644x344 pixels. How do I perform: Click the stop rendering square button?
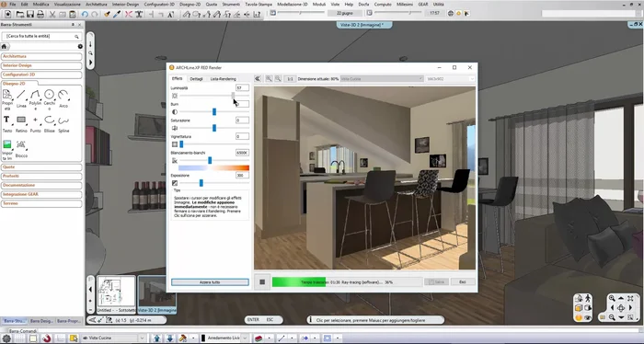pos(262,282)
